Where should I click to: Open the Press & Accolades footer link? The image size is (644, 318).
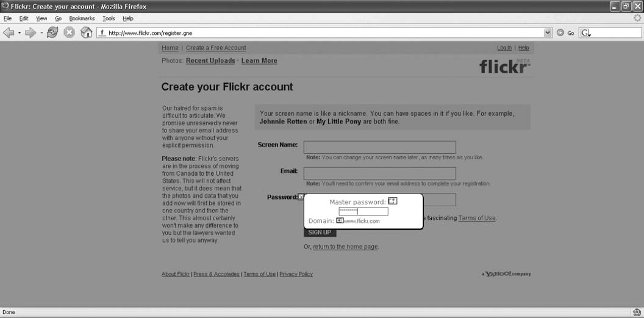click(216, 274)
